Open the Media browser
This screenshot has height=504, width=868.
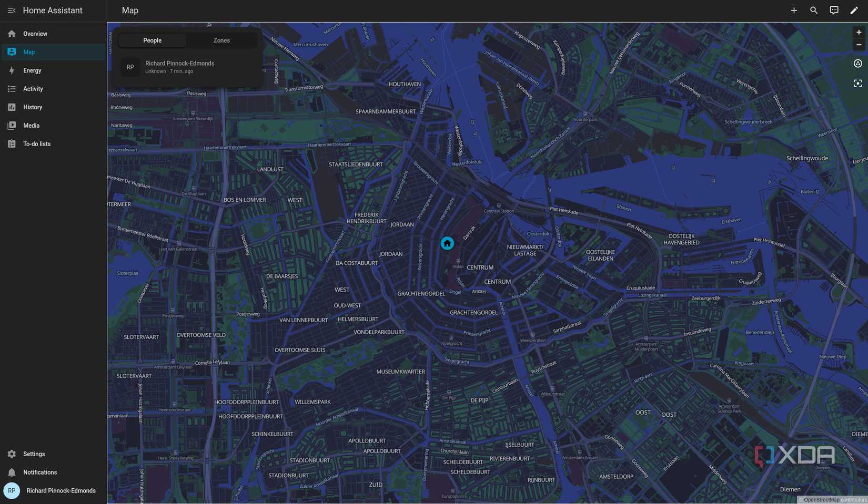(53, 126)
